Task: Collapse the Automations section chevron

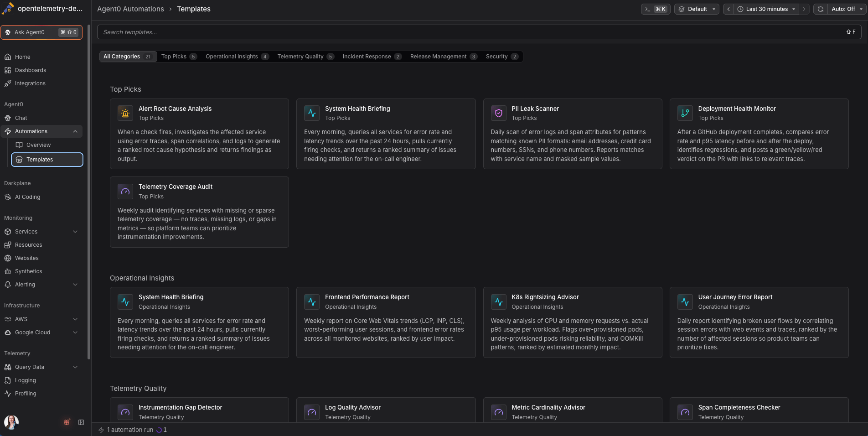Action: click(x=75, y=131)
